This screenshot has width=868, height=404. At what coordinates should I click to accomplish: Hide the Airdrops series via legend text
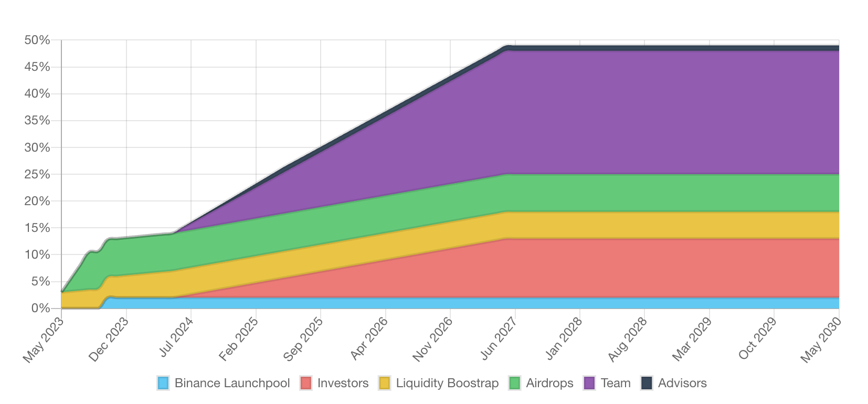549,383
